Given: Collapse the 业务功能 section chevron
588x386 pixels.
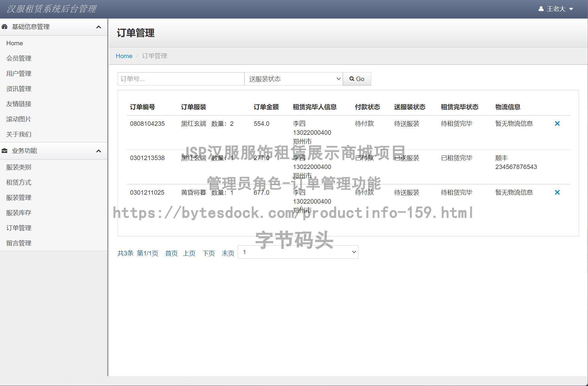Looking at the screenshot, I should pyautogui.click(x=99, y=151).
